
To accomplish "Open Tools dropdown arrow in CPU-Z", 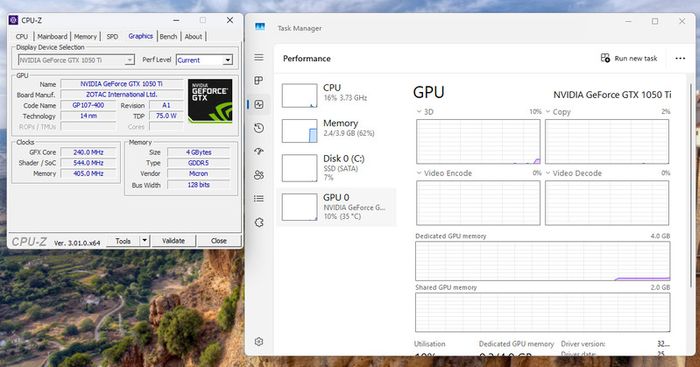I will tap(145, 241).
